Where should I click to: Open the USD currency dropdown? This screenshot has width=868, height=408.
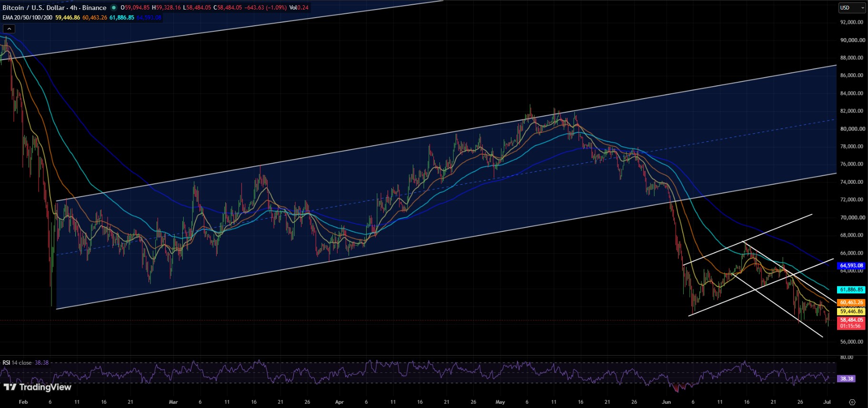[x=852, y=8]
